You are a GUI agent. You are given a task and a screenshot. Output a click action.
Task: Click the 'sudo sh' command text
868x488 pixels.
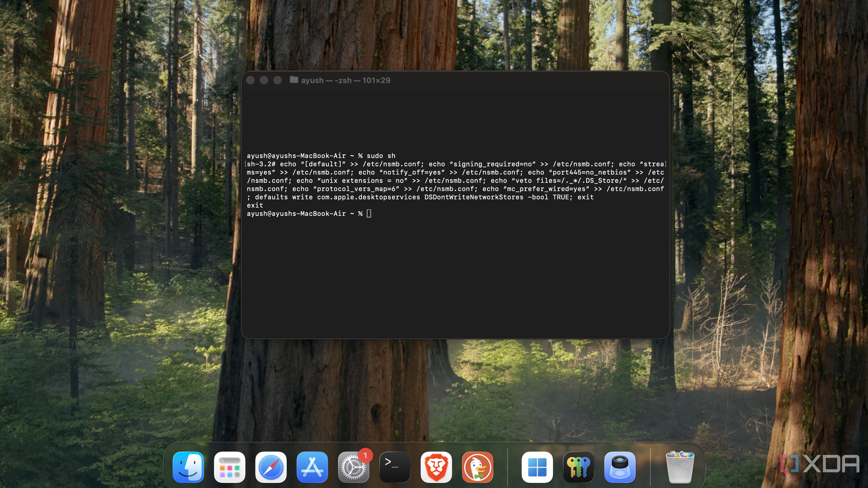coord(381,156)
